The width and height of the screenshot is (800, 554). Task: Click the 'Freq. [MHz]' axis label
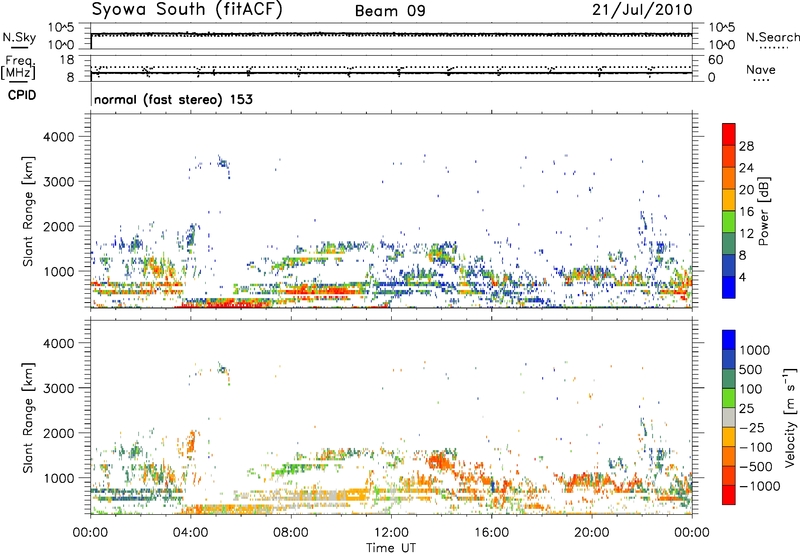(x=18, y=68)
